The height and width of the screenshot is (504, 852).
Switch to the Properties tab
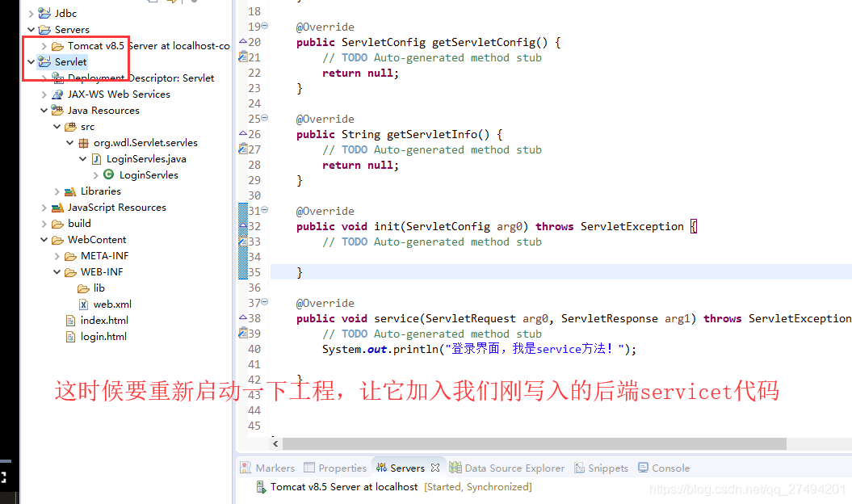coord(335,468)
